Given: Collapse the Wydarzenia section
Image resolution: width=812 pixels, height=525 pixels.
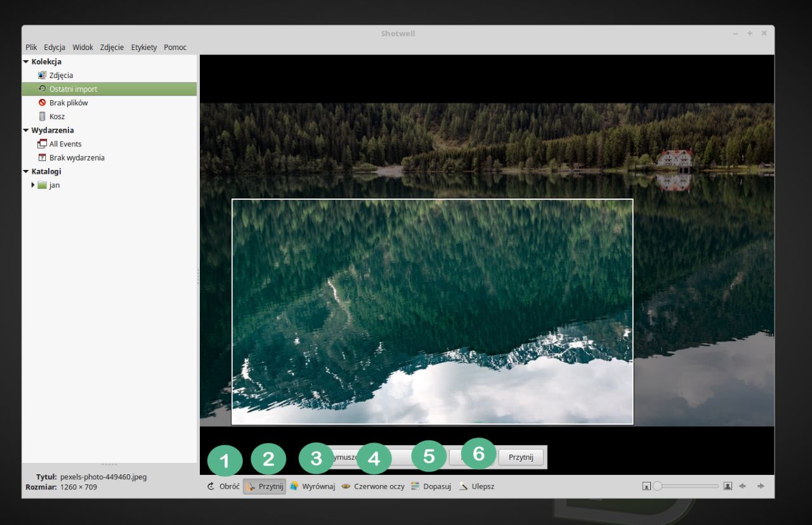Looking at the screenshot, I should [x=26, y=131].
